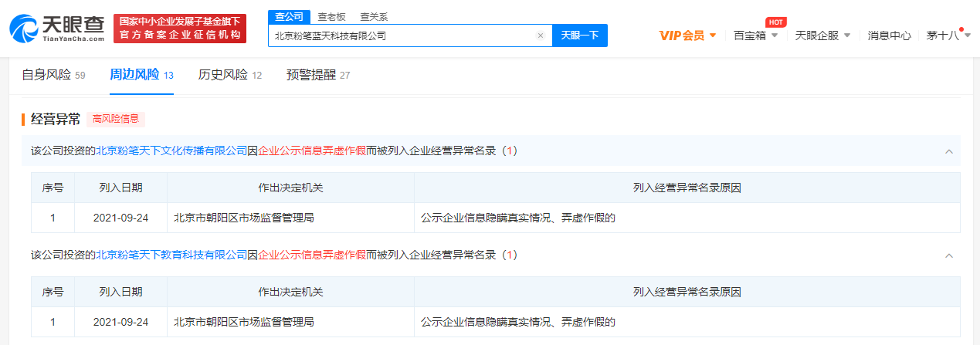Screen dimensions: 980x345
Task: Select the 周边风险 13 tab
Action: (141, 75)
